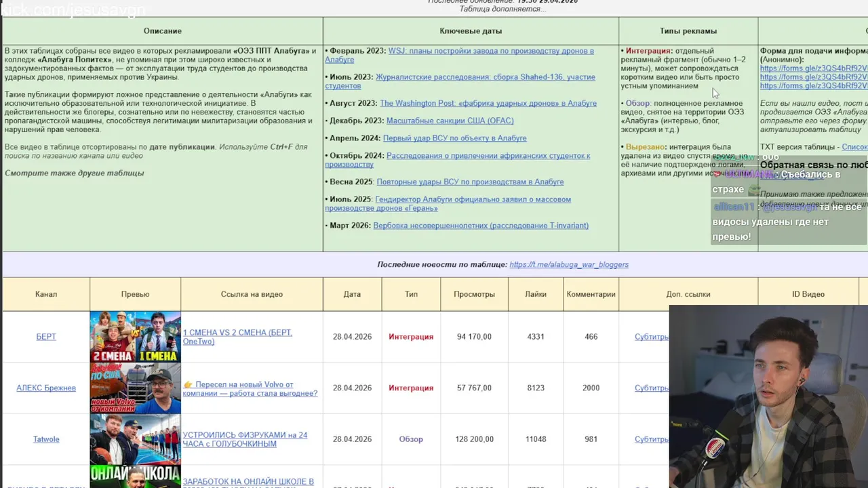Open the t.me/alabuga_war_bloggers Telegram link

pyautogui.click(x=569, y=265)
